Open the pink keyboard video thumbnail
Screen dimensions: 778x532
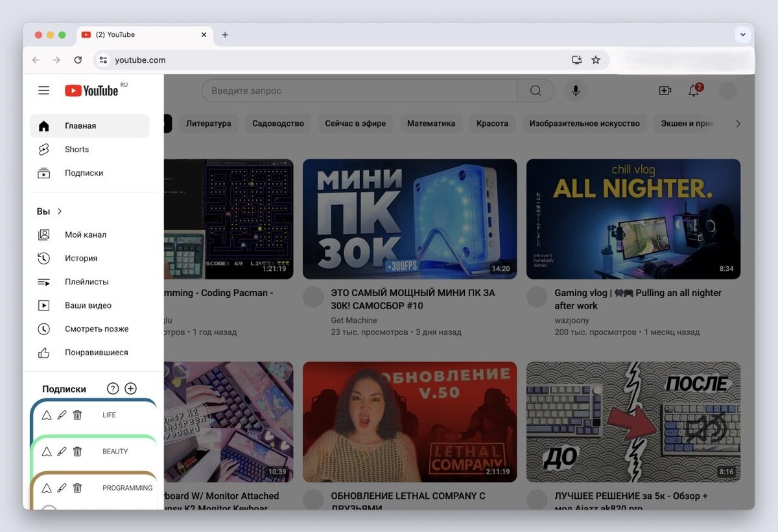coord(228,422)
